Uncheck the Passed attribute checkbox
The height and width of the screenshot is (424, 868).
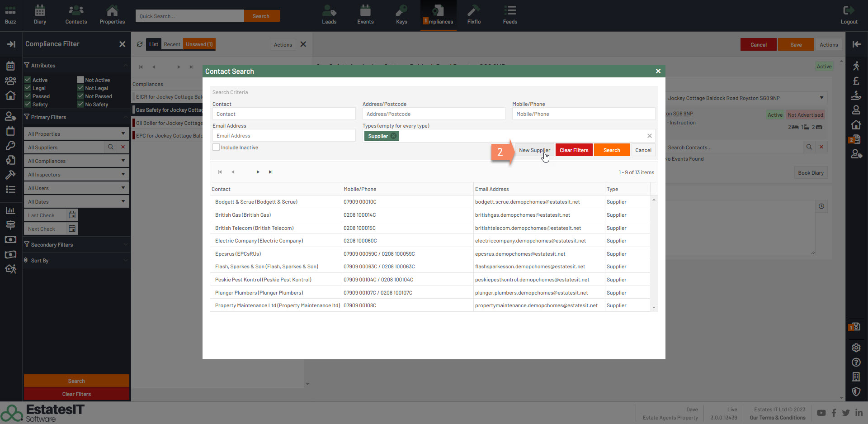tap(28, 96)
